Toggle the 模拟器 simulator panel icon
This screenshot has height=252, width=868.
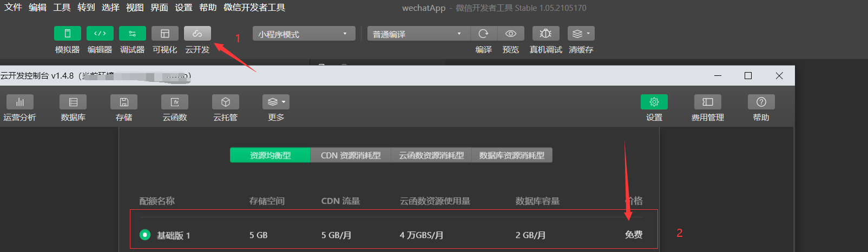click(68, 34)
